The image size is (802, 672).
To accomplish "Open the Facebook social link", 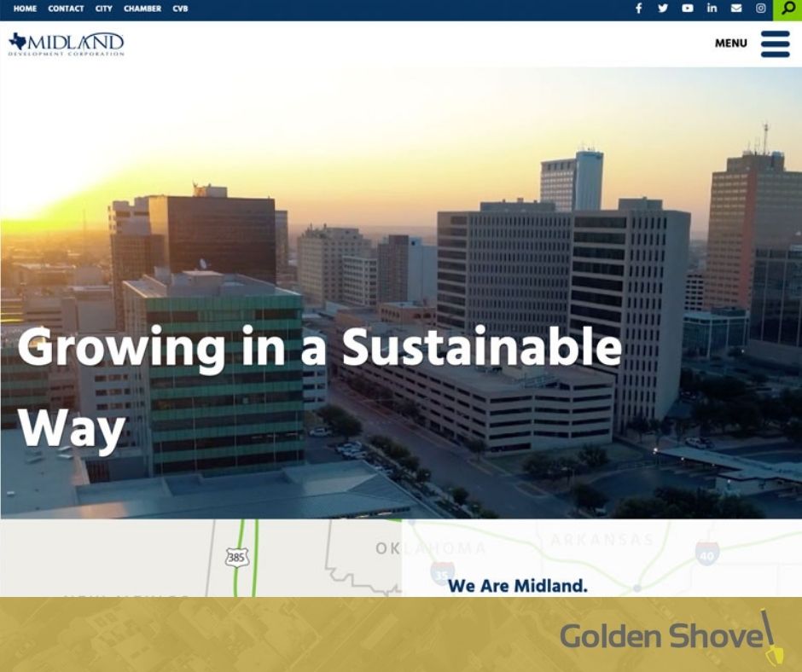I will [x=638, y=9].
